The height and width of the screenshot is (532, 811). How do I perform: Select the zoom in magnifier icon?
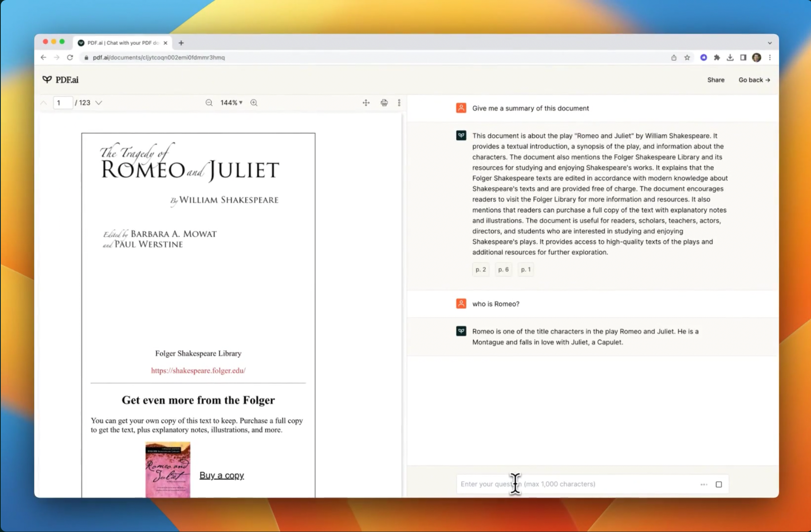tap(253, 103)
